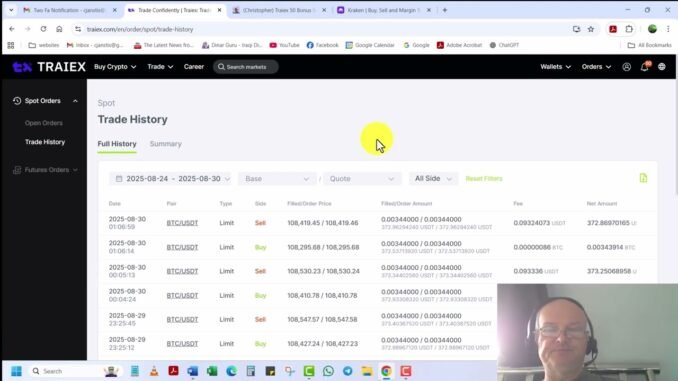The width and height of the screenshot is (678, 381).
Task: Open the notifications bell
Action: click(x=644, y=67)
